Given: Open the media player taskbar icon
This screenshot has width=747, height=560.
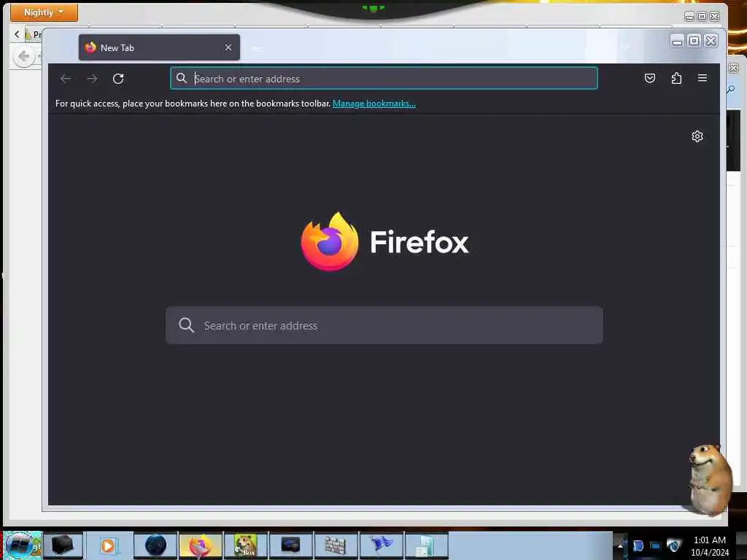Looking at the screenshot, I should tap(108, 545).
